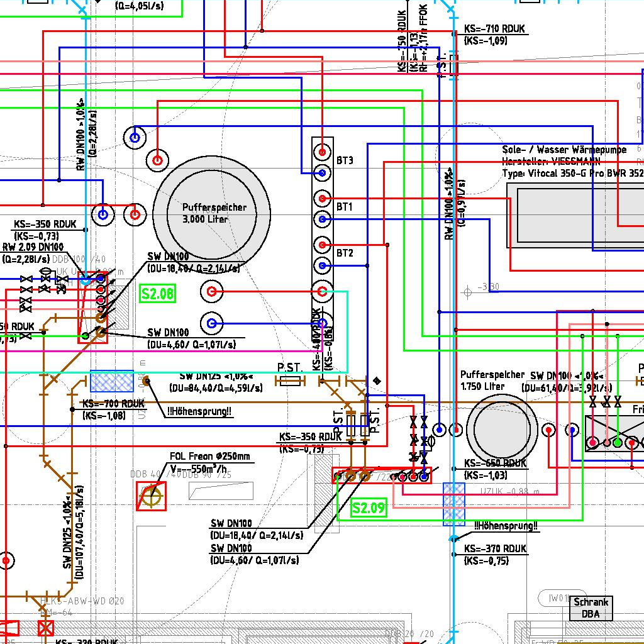Select the 3.000 Liter Pufferspeicher tank
Viewport: 644px width, 644px height.
(212, 214)
